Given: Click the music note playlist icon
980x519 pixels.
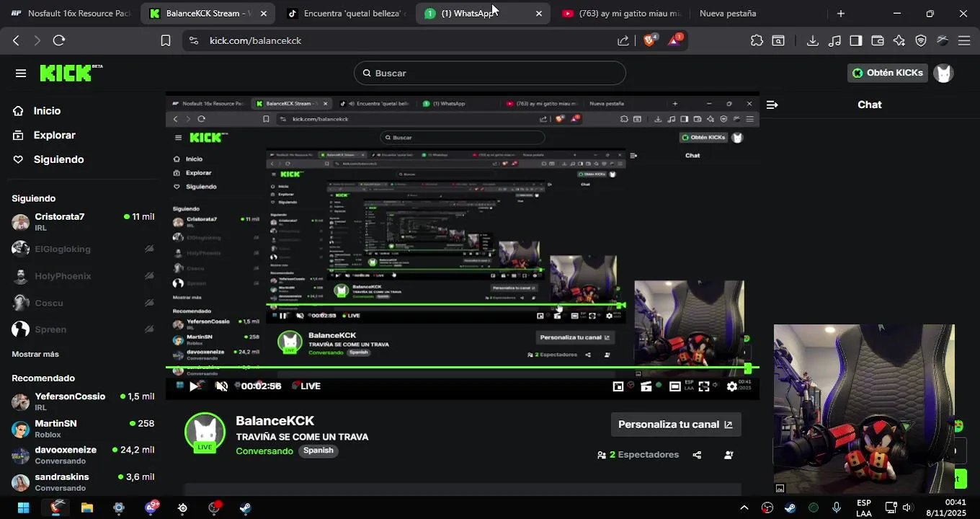Looking at the screenshot, I should tap(834, 40).
